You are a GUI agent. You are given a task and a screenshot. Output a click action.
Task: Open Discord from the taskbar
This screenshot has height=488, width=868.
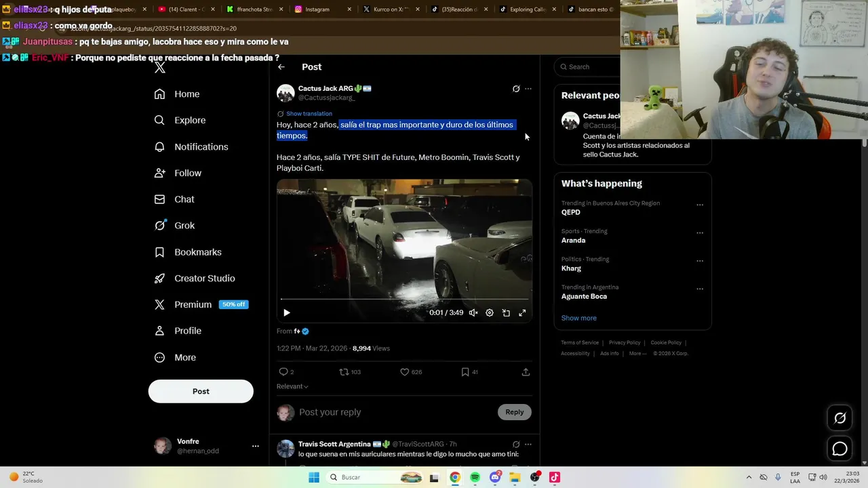(495, 477)
